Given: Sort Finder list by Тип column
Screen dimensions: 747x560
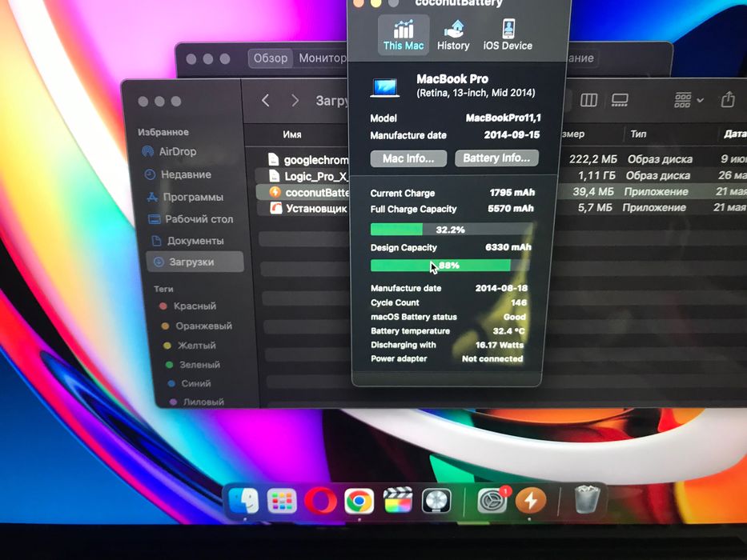Looking at the screenshot, I should (x=638, y=134).
